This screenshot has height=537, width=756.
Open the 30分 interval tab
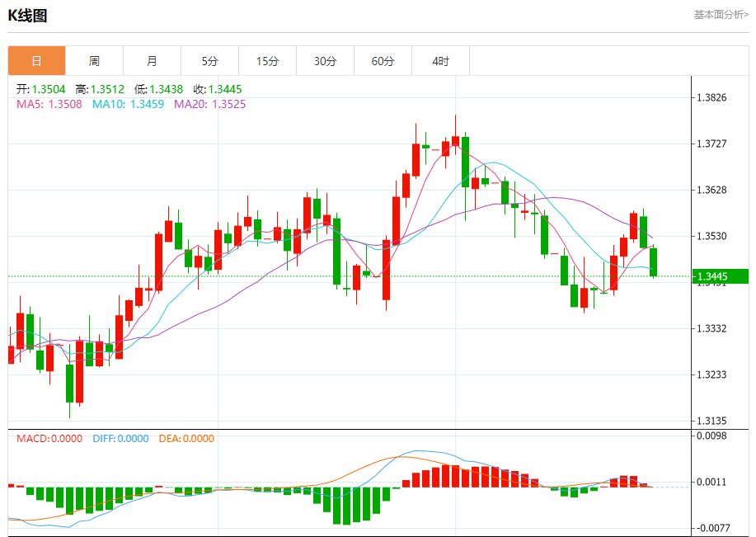point(325,61)
